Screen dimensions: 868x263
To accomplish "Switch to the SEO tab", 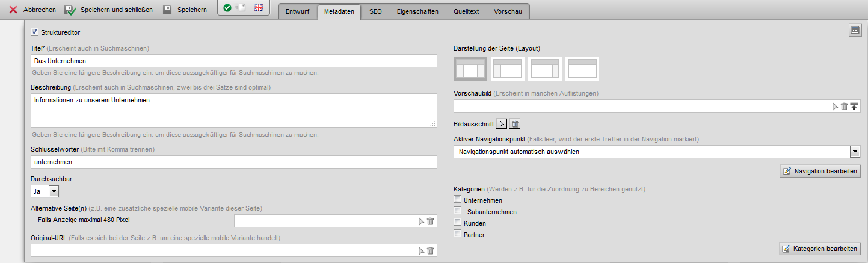I will pos(375,11).
